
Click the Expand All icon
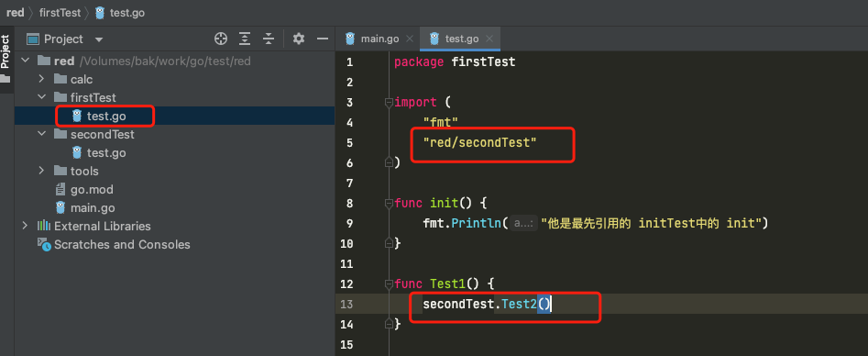245,39
